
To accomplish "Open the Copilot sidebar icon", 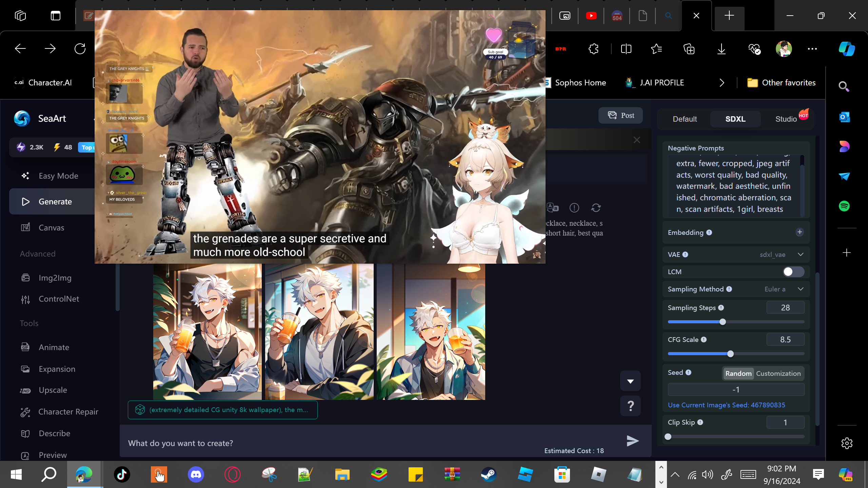I will [x=847, y=49].
